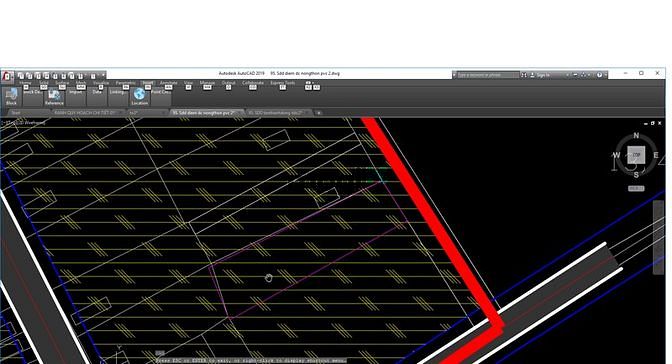Select the Insert ribbon tab
The width and height of the screenshot is (672, 364).
(148, 83)
